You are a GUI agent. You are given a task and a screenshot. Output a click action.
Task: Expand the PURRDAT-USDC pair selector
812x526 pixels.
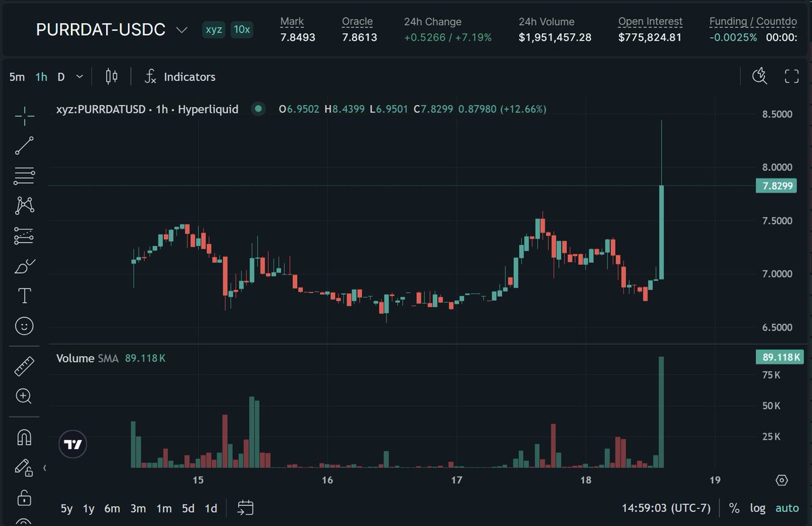click(x=181, y=30)
